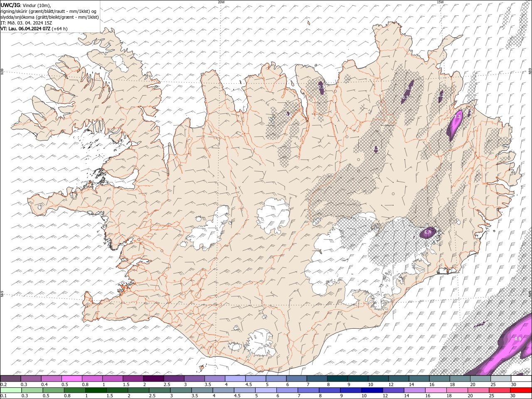This screenshot has height=399, width=532.
Task: Click the 'UWC/IG: Vindur (10m)' title line
Action: point(26,5)
